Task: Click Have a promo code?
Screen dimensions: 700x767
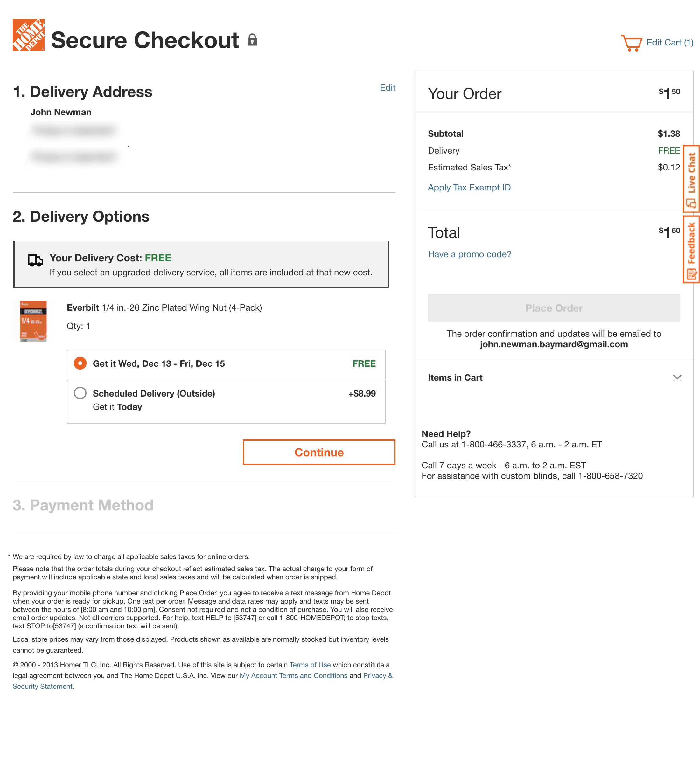Action: tap(469, 254)
